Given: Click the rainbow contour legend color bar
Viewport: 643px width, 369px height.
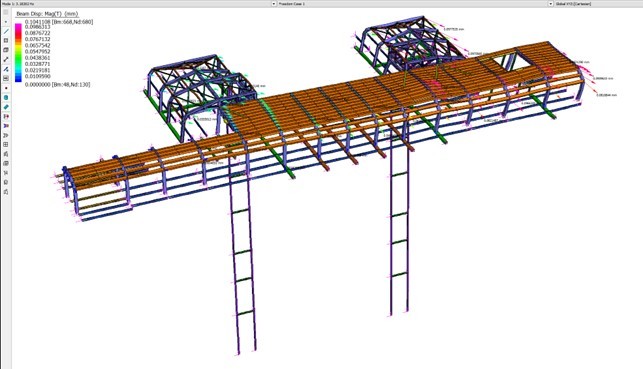Looking at the screenshot, I should tap(18, 52).
